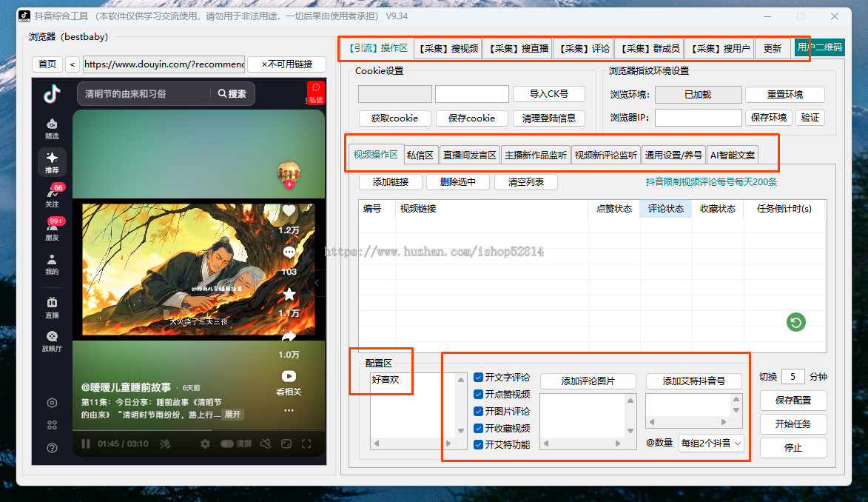Open the 放映厅 cinema sidebar icon
Viewport: 868px width, 502px height.
[x=52, y=341]
